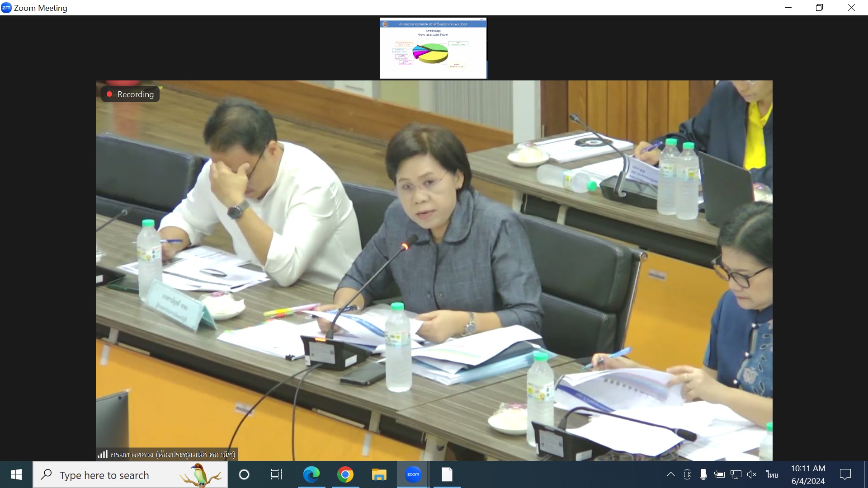Image resolution: width=868 pixels, height=488 pixels.
Task: Open File Explorer from taskbar
Action: click(x=379, y=474)
